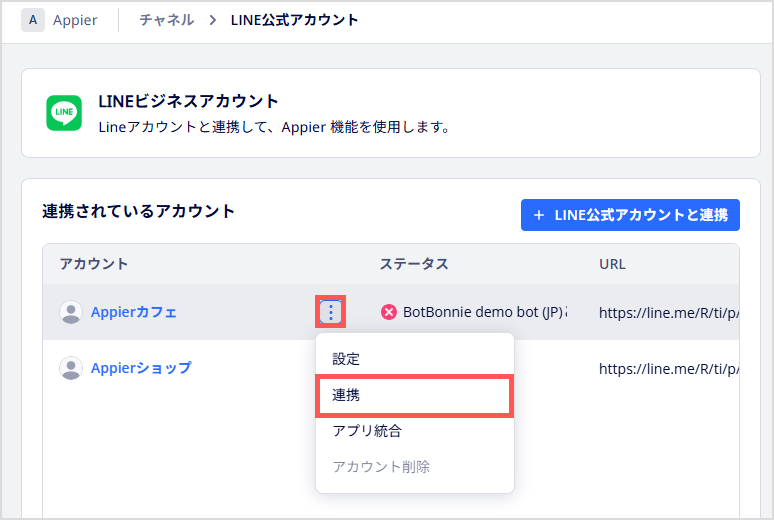
Task: Click the アカウント column header
Action: click(94, 264)
